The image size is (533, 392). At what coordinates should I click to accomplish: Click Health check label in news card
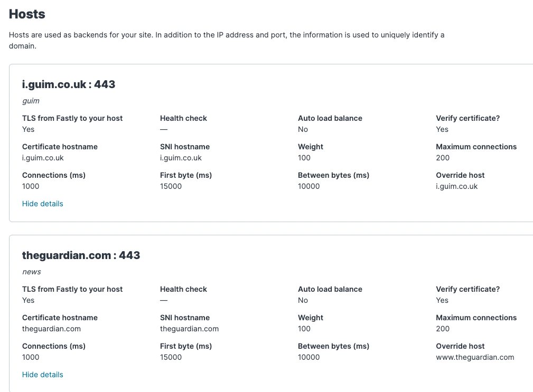coord(183,289)
